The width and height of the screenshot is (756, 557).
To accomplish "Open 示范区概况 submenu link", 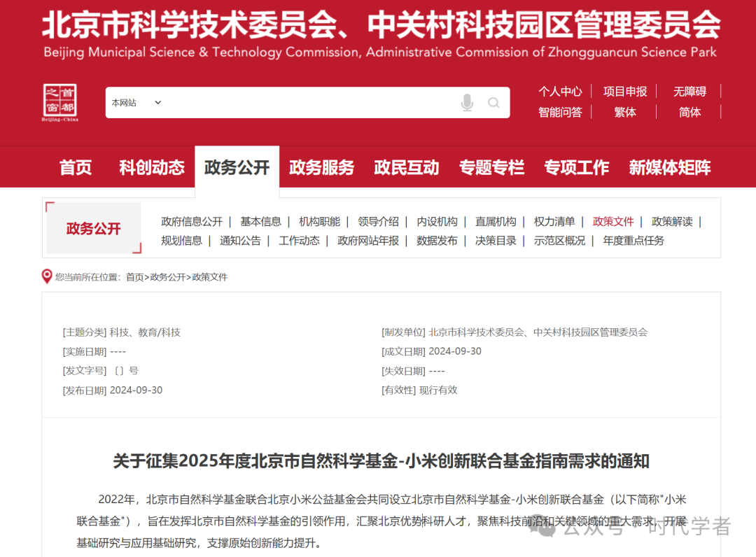I will (x=559, y=241).
